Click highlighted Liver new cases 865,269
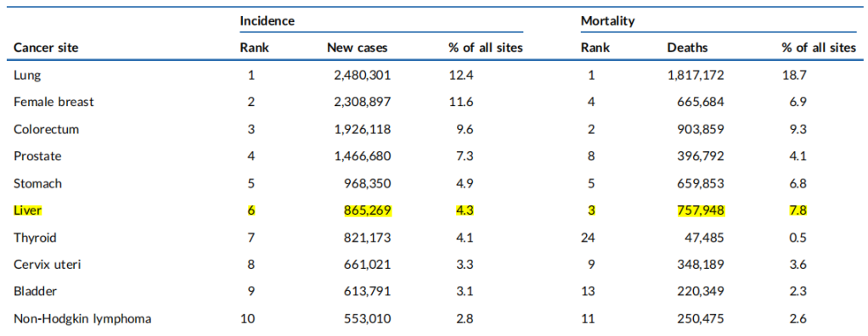Viewport: 868px width, 336px height. coord(368,210)
